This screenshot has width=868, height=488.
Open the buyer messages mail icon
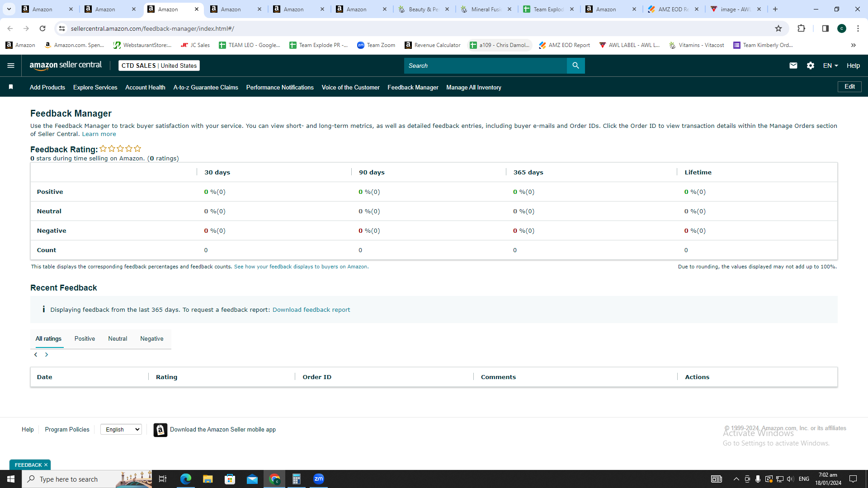793,66
